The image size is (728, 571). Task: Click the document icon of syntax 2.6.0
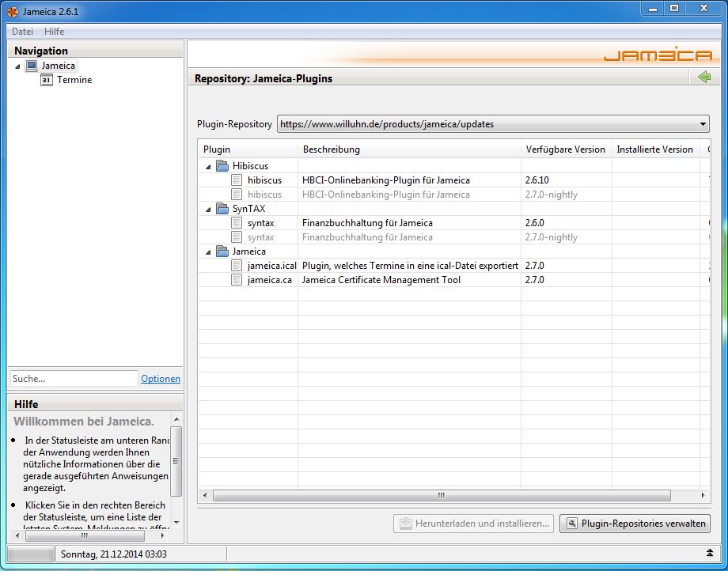tap(237, 223)
